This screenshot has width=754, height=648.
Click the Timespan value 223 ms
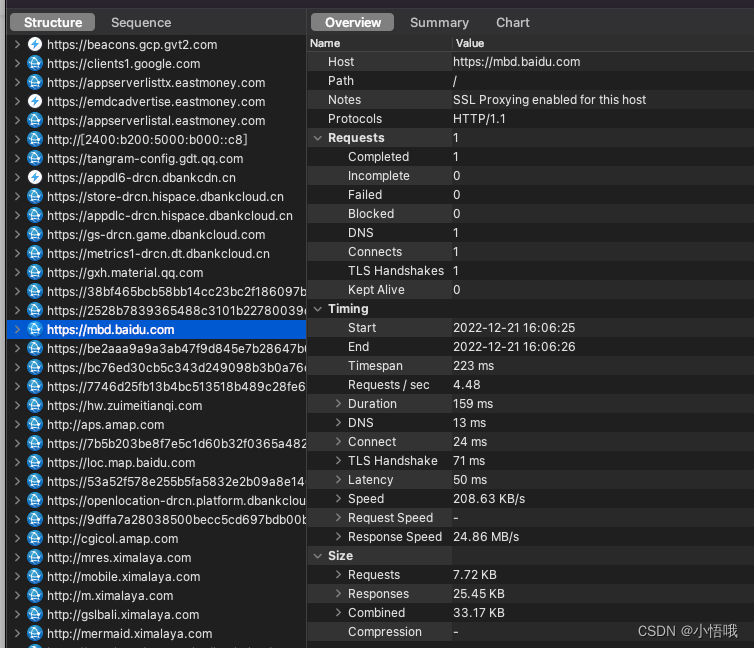[473, 366]
